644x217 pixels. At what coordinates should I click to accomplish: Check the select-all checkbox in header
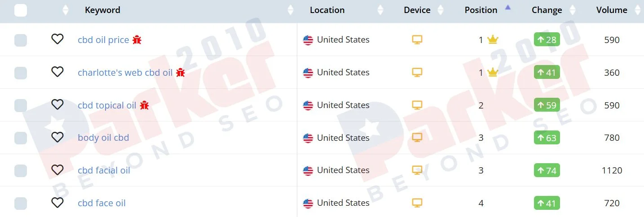click(x=21, y=10)
